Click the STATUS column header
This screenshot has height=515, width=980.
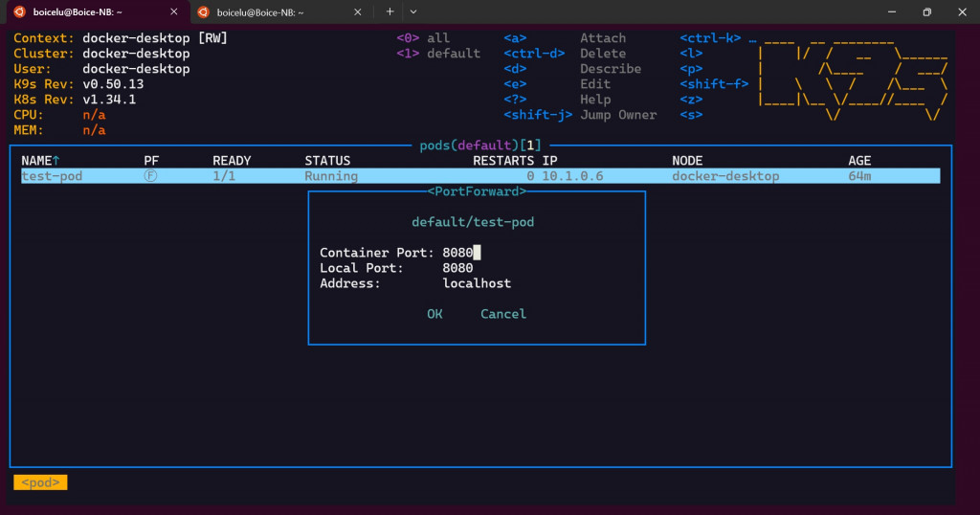[327, 161]
